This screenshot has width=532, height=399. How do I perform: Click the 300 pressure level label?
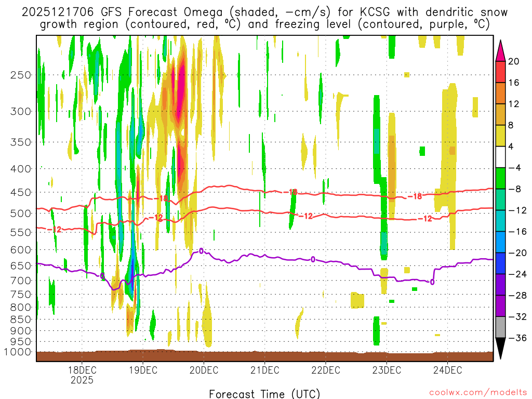click(21, 111)
